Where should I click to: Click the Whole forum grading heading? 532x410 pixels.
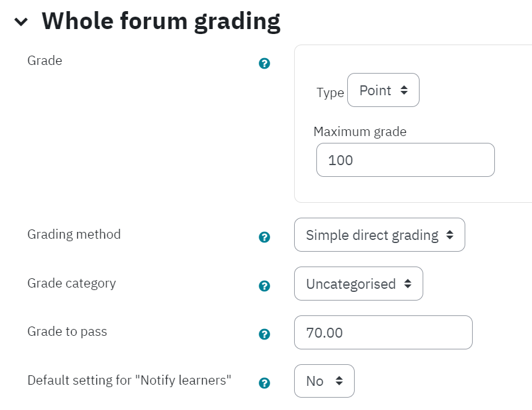tap(161, 22)
